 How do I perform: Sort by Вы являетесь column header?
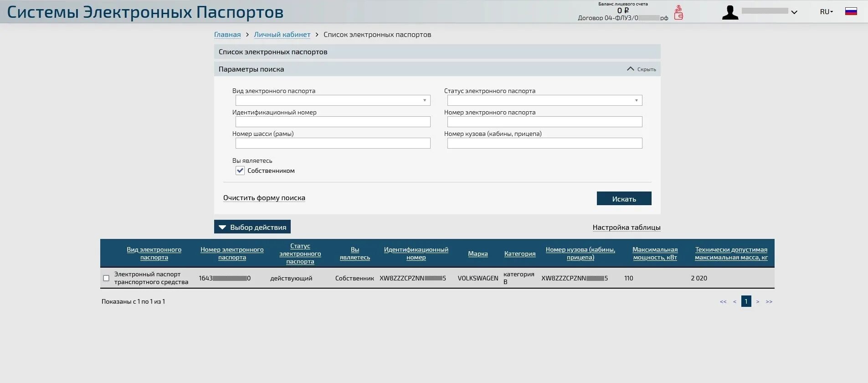[x=355, y=254]
